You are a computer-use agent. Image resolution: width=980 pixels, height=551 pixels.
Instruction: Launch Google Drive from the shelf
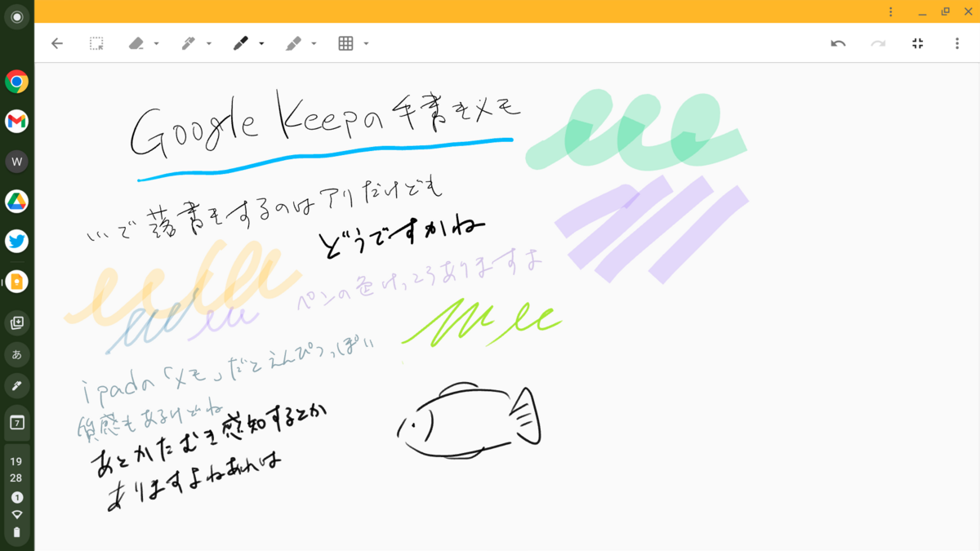[16, 202]
